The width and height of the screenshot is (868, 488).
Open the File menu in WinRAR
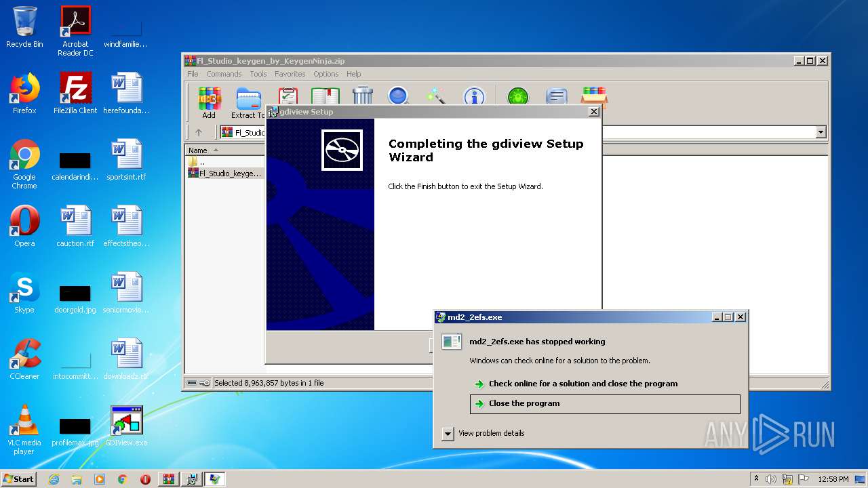pyautogui.click(x=193, y=74)
